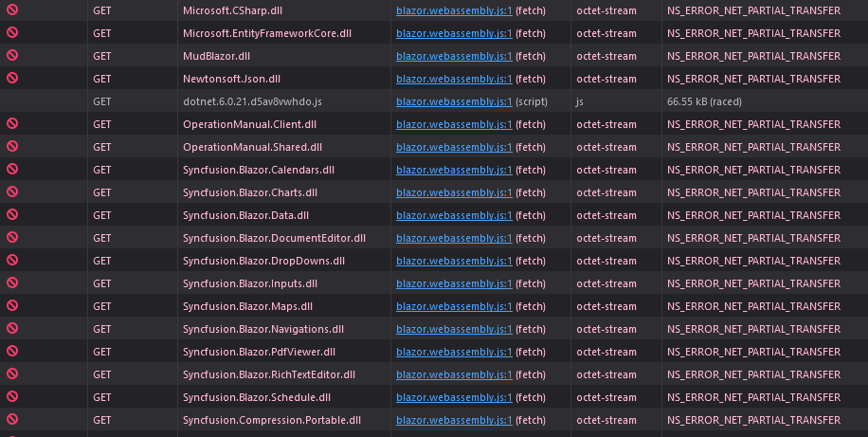
Task: Select the Syncfusion.Blazor.DropDowns.dll file name
Action: 263,261
